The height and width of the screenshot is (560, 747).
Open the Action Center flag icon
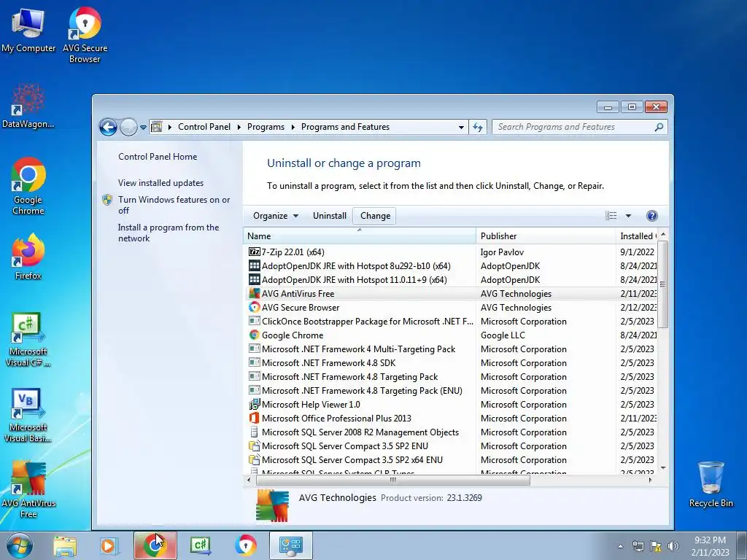tap(656, 546)
